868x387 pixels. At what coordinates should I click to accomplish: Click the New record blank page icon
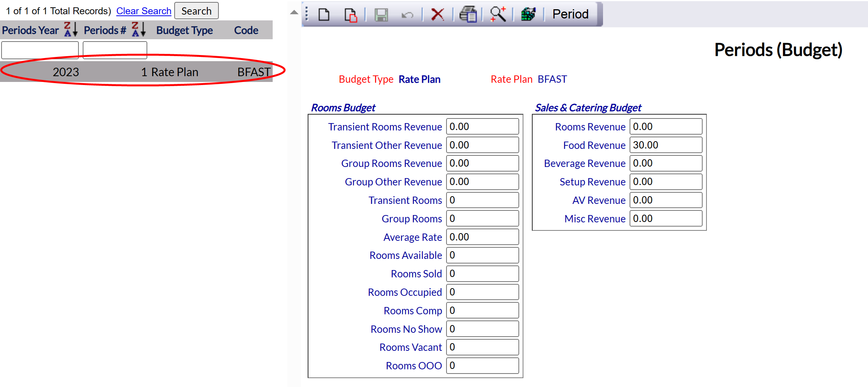[x=324, y=15]
